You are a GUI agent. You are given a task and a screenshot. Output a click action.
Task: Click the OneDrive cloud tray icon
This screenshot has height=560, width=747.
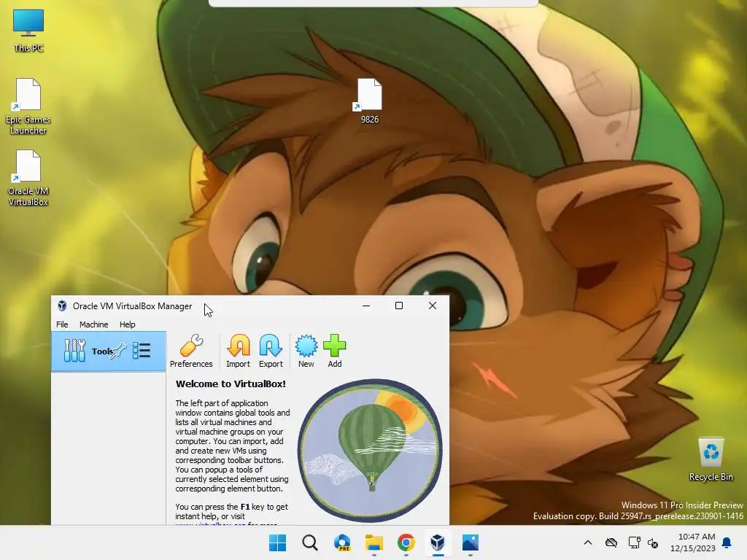pyautogui.click(x=611, y=542)
